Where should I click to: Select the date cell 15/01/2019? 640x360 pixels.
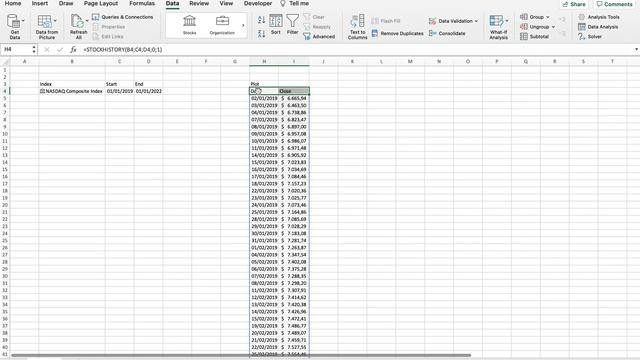coord(264,162)
